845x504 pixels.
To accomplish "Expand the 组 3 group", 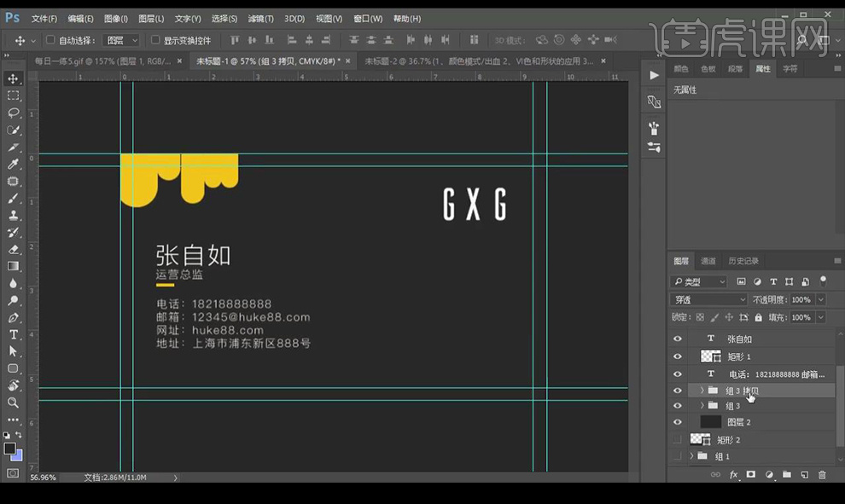I will (702, 405).
